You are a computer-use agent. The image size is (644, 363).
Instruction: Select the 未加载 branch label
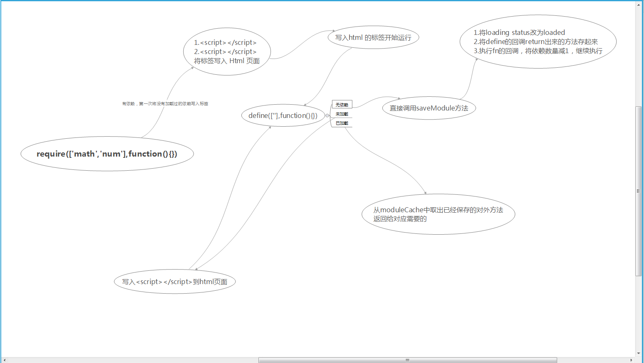(342, 114)
